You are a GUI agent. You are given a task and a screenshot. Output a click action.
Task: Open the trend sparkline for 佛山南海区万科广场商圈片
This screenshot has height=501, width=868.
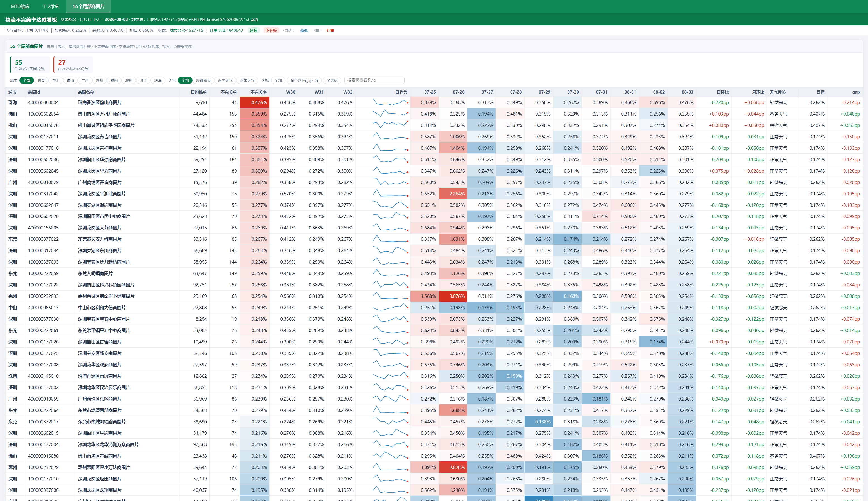391,114
